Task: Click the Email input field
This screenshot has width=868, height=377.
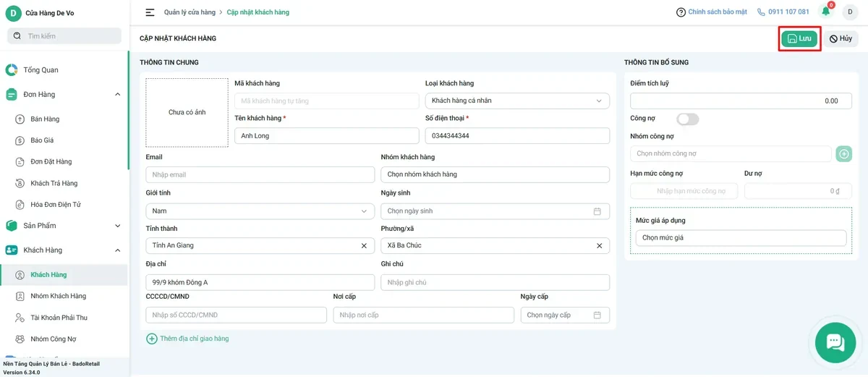Action: point(260,174)
